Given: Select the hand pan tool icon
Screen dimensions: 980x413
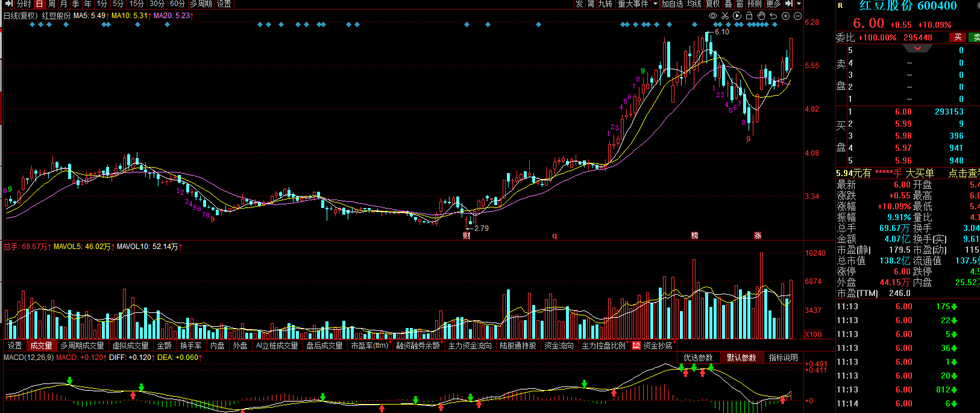Looking at the screenshot, I should pyautogui.click(x=761, y=16).
